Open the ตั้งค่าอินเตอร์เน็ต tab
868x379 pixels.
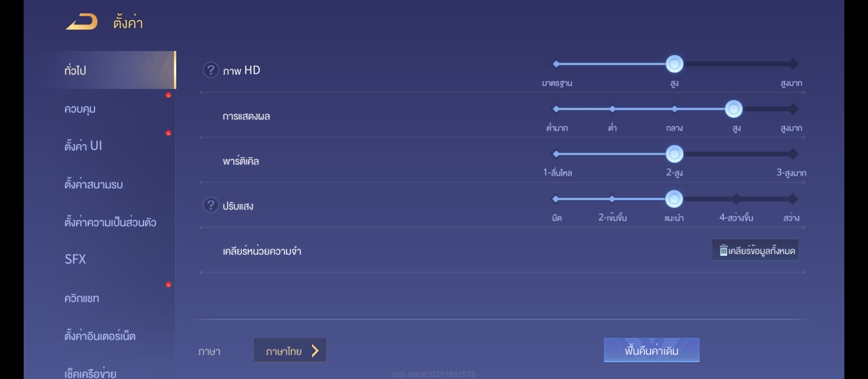click(100, 336)
